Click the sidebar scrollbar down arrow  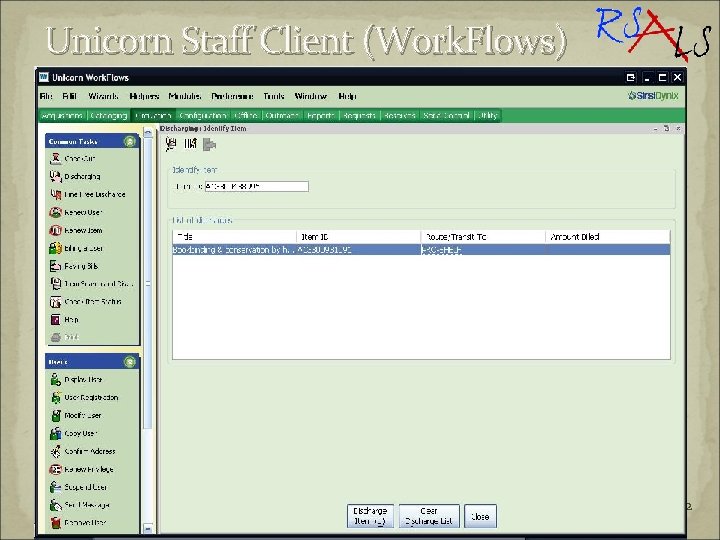[x=148, y=528]
